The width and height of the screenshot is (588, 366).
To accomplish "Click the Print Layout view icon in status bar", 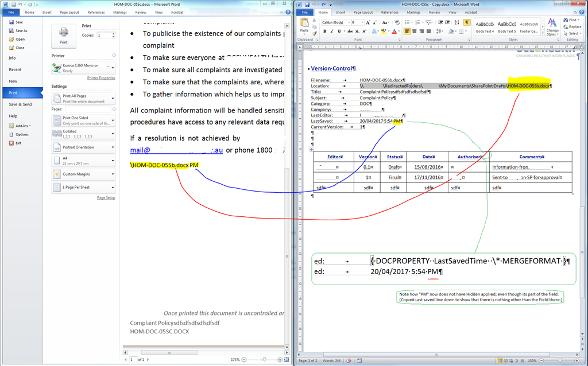I will [x=500, y=361].
